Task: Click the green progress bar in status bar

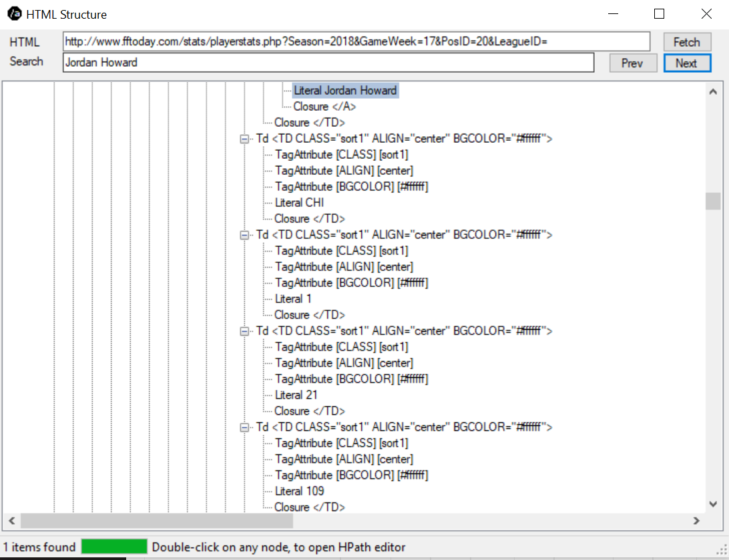Action: (114, 547)
